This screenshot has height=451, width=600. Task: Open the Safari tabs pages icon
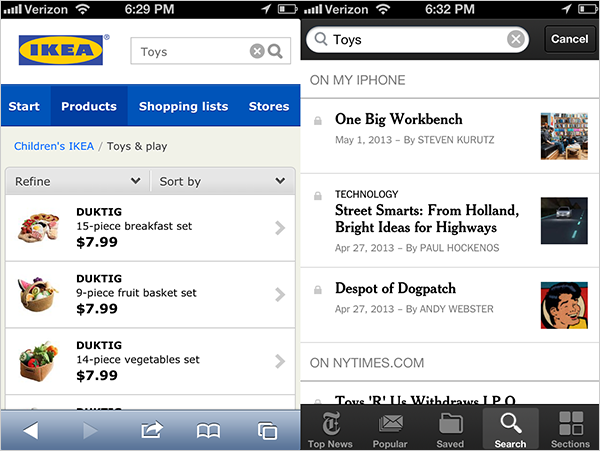267,431
